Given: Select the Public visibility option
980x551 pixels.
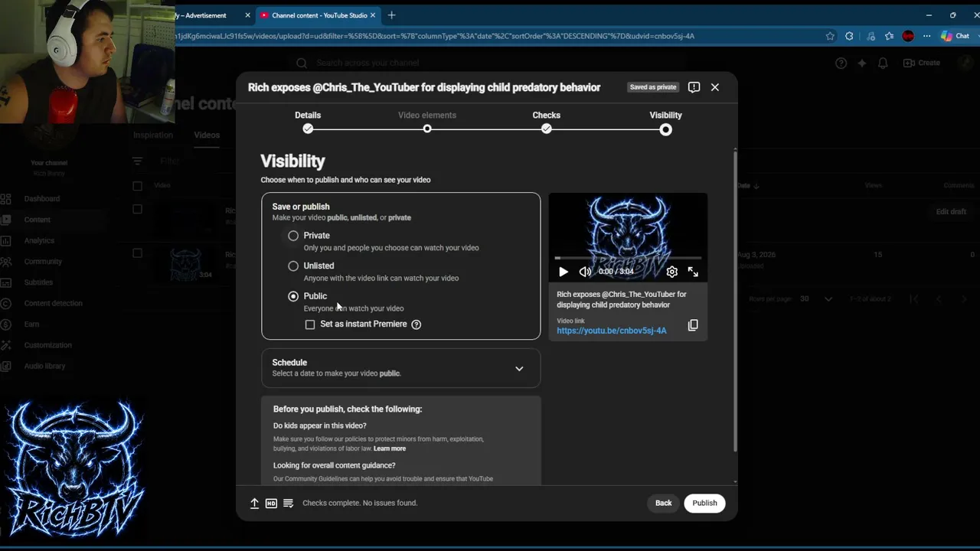Looking at the screenshot, I should tap(293, 296).
